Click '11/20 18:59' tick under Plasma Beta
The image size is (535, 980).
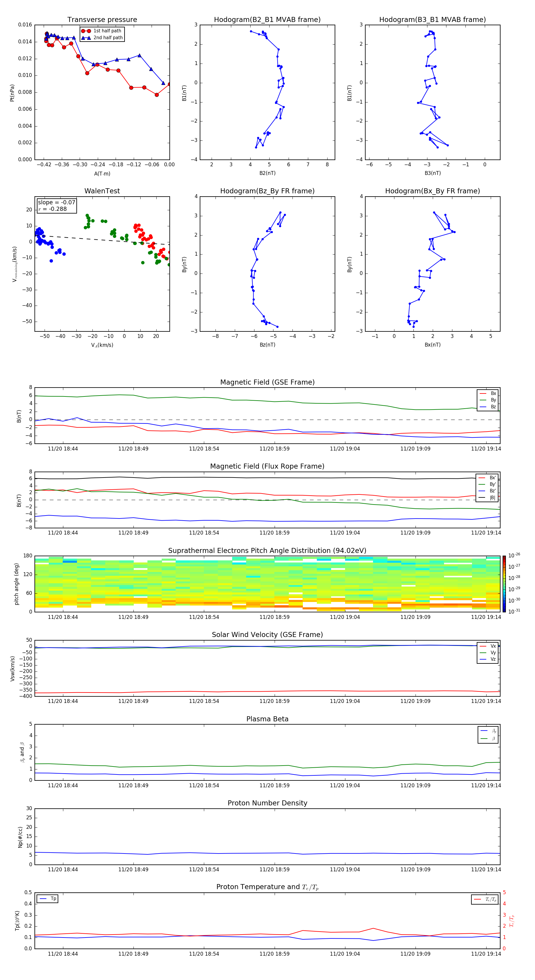(x=274, y=785)
